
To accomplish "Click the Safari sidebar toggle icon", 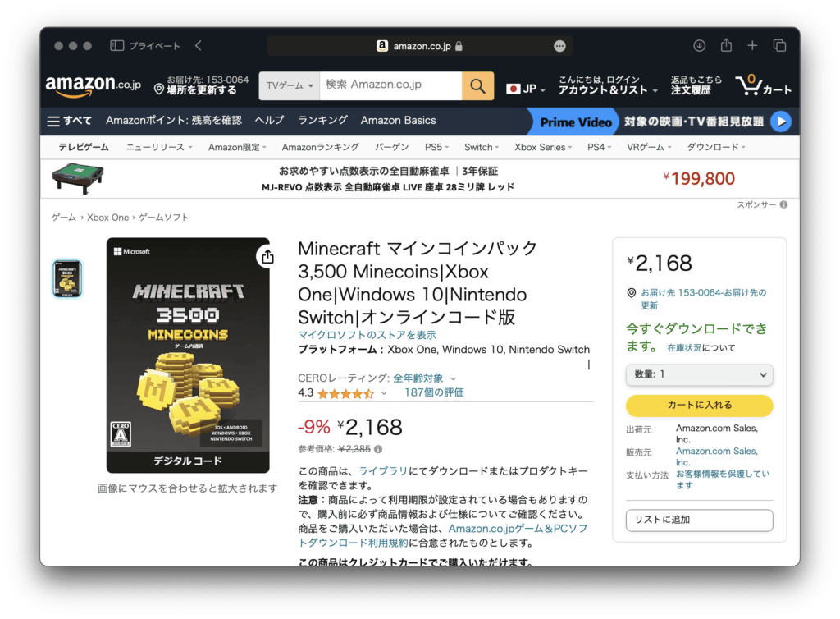I will (117, 46).
